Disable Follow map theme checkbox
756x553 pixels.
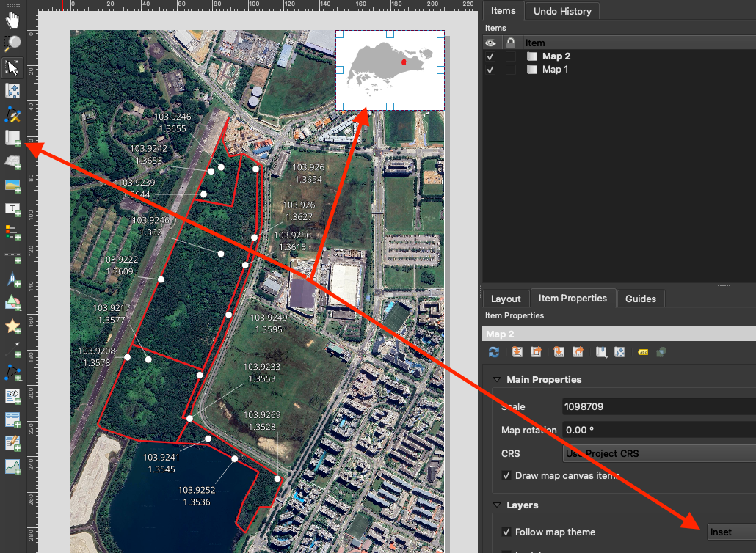(506, 532)
